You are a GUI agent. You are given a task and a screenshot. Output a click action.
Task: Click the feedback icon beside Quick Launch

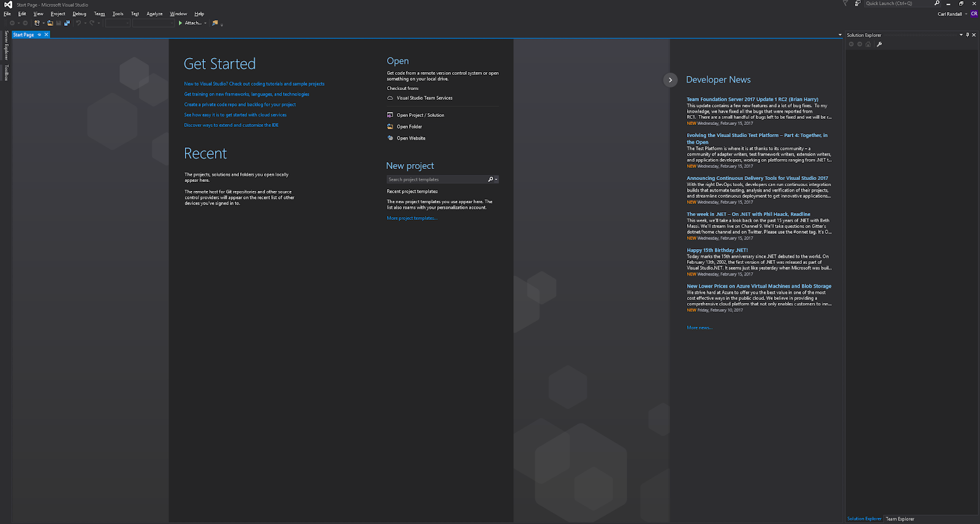coord(858,4)
